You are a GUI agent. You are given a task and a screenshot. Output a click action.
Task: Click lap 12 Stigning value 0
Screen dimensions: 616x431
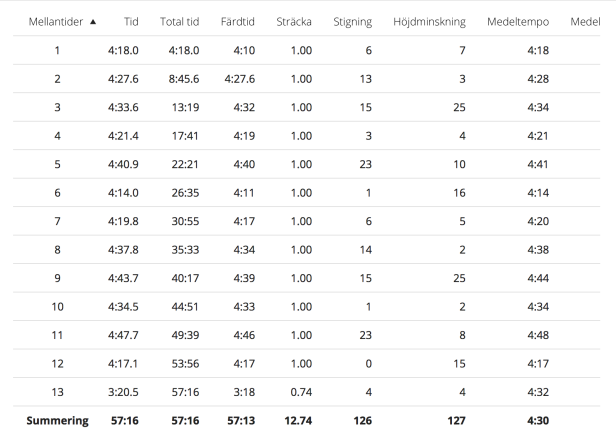coord(368,364)
